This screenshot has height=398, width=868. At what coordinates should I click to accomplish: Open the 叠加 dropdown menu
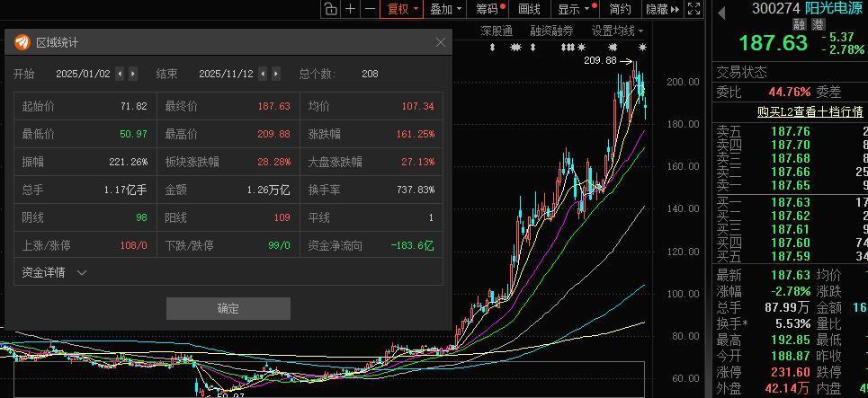(446, 9)
